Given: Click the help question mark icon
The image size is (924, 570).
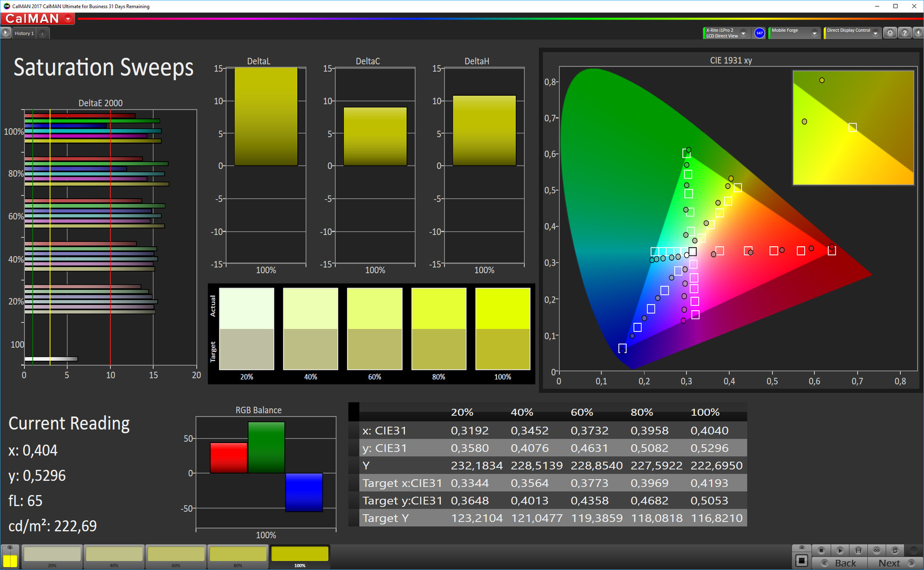Looking at the screenshot, I should (x=904, y=33).
